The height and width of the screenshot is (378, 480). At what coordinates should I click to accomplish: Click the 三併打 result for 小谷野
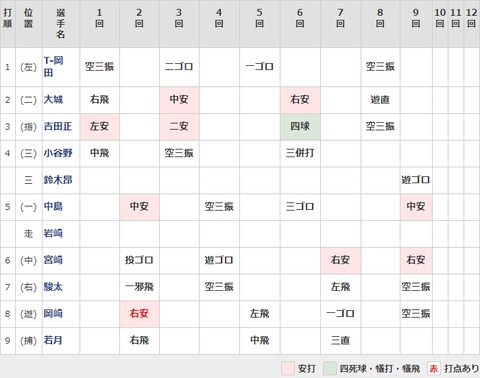300,153
